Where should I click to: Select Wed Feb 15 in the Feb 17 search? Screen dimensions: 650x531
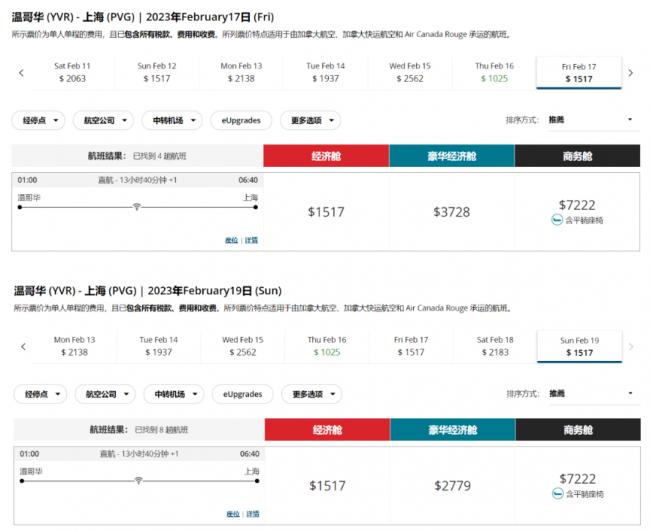tap(410, 73)
